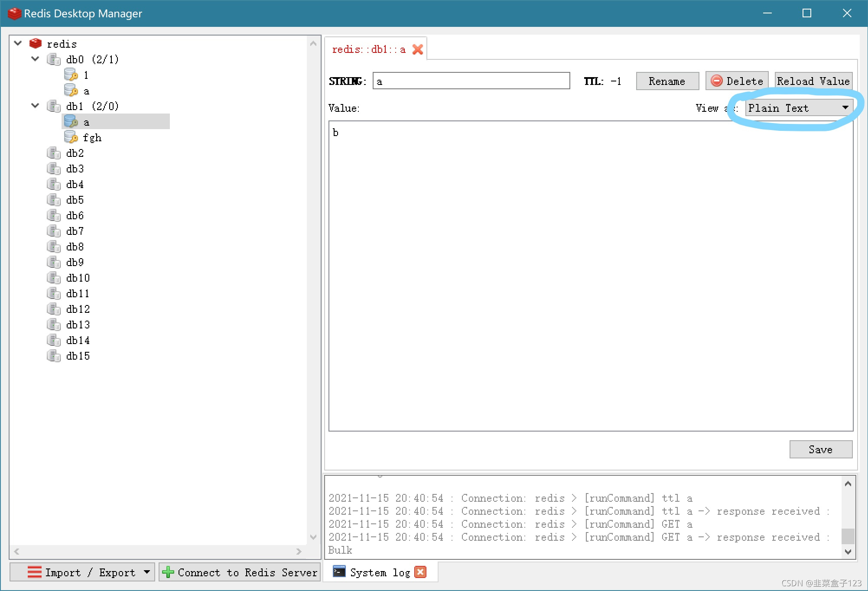Click Reload Value button
Viewport: 868px width, 591px height.
coord(813,81)
